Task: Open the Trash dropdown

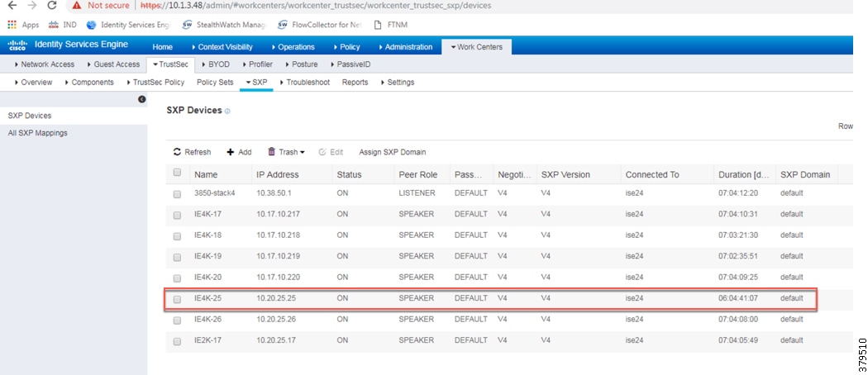Action: tap(286, 152)
